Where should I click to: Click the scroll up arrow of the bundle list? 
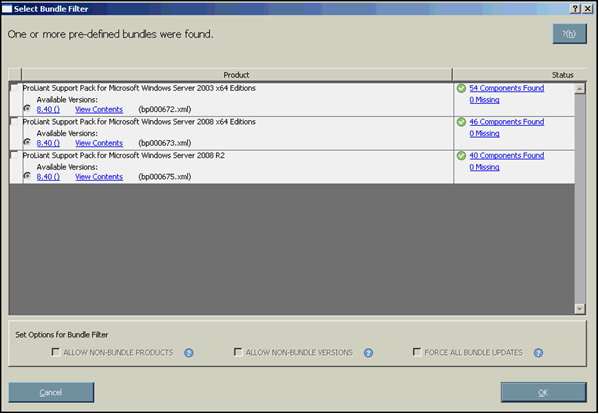[580, 89]
